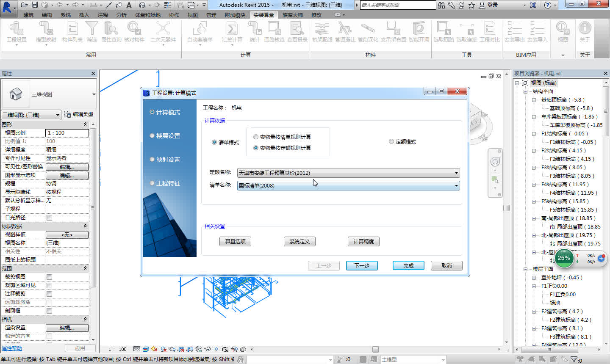610x364 pixels.
Task: Open the 支吊架布置 hanger layout tool
Action: point(392,33)
